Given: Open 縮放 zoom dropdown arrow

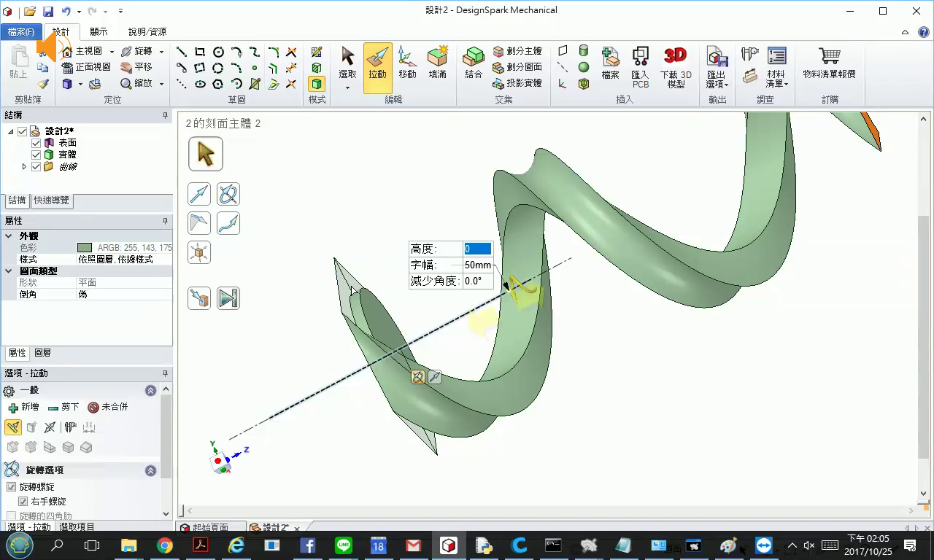Looking at the screenshot, I should pyautogui.click(x=161, y=84).
